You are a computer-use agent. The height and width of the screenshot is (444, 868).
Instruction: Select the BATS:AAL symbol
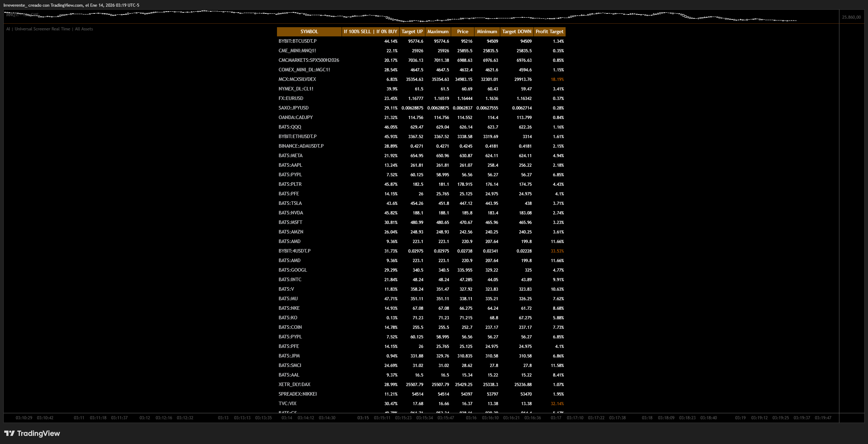(289, 375)
